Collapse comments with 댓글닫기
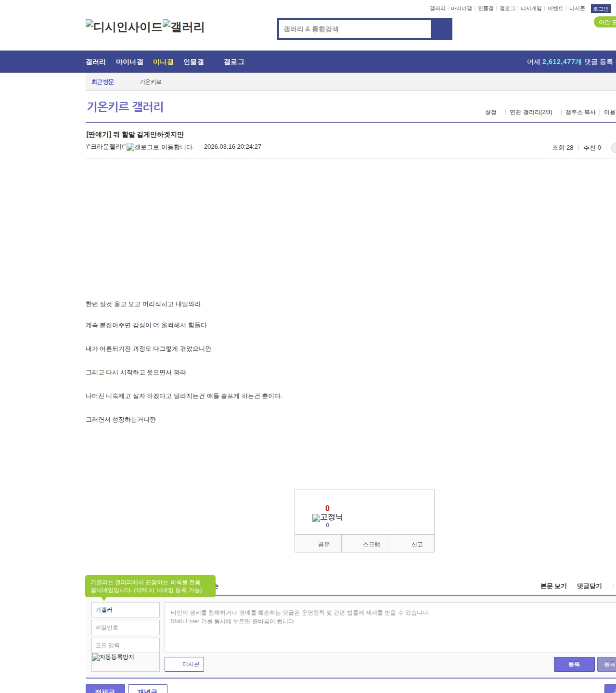The width and height of the screenshot is (616, 693). click(x=589, y=586)
